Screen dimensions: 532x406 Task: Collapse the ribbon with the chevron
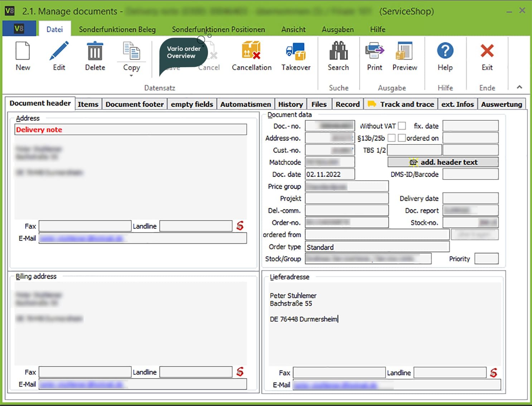pyautogui.click(x=519, y=87)
